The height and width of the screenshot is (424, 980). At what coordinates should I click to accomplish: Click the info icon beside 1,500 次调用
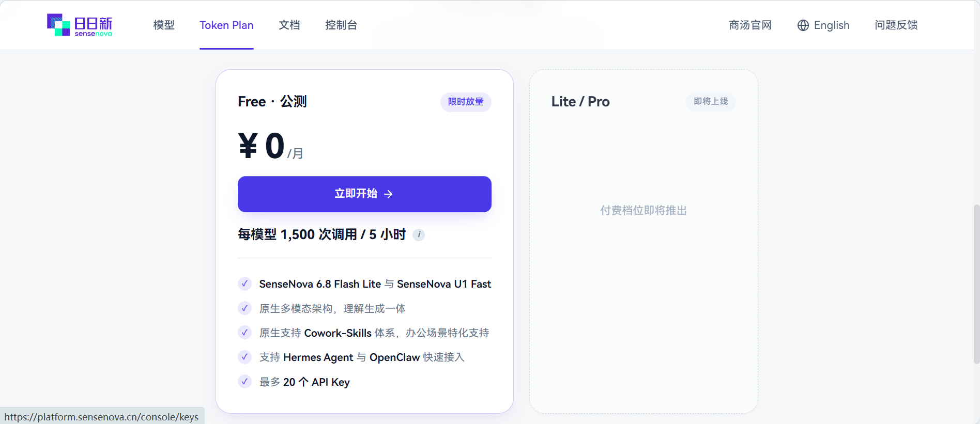tap(419, 234)
